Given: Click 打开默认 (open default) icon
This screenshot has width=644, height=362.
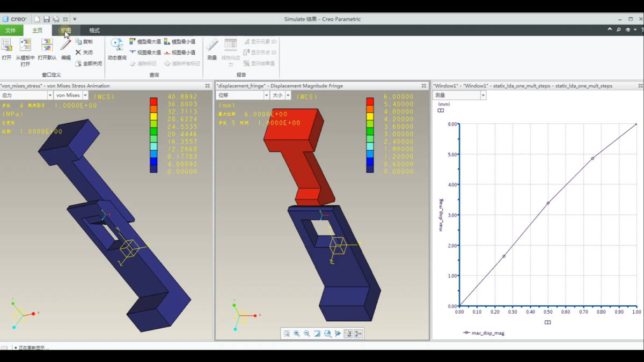Looking at the screenshot, I should 47,45.
